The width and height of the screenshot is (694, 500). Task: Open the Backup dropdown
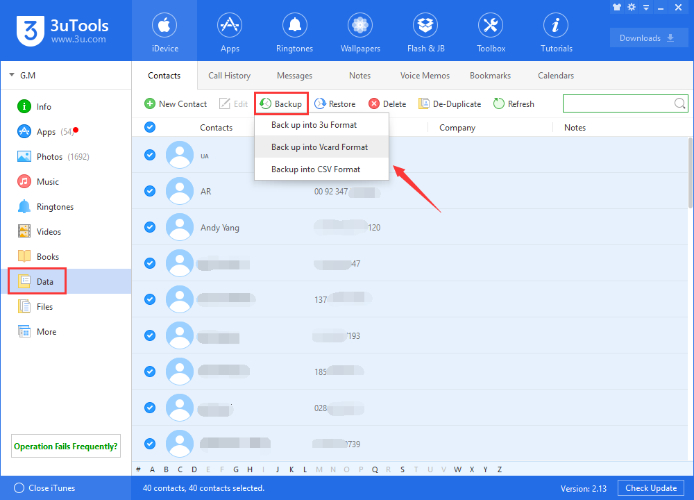pos(281,104)
